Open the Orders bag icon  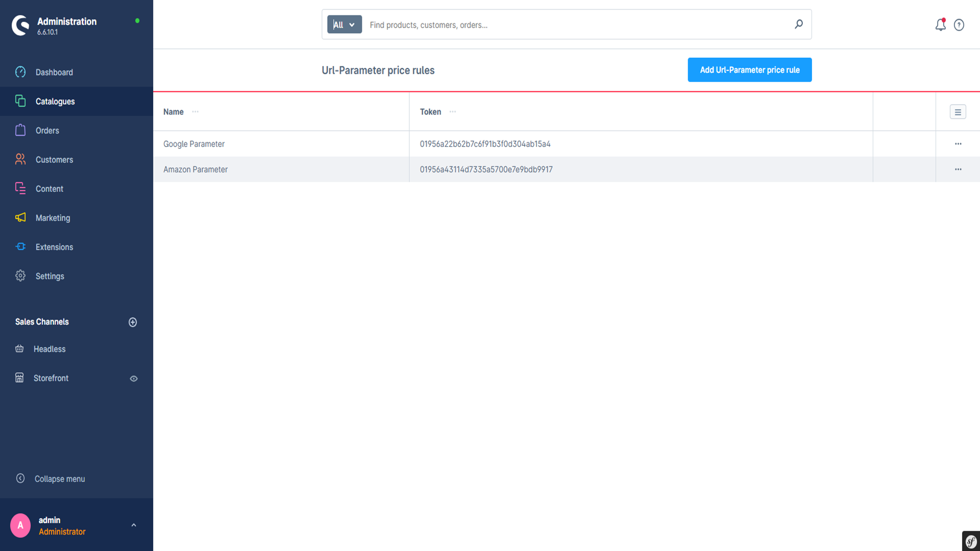tap(20, 130)
